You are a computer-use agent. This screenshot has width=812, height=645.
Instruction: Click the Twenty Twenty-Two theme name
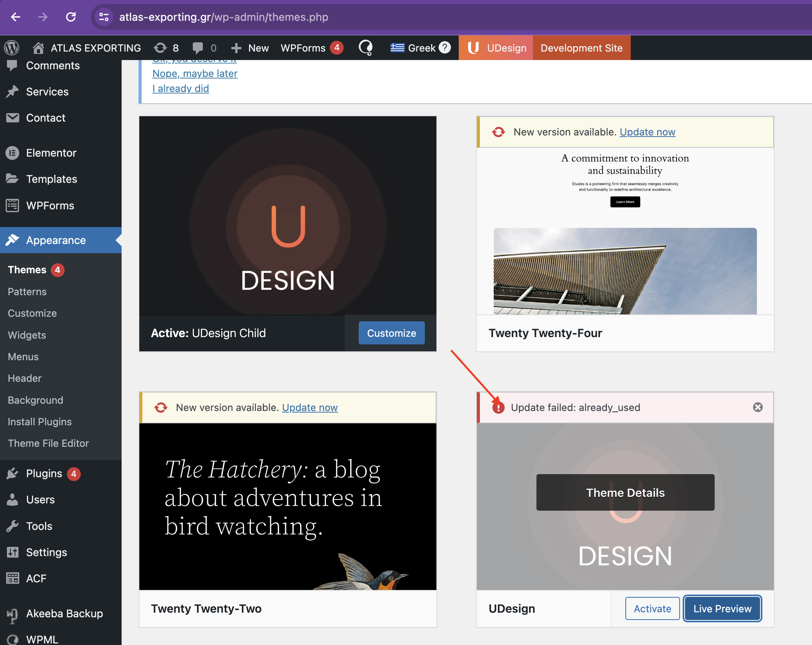pos(206,608)
